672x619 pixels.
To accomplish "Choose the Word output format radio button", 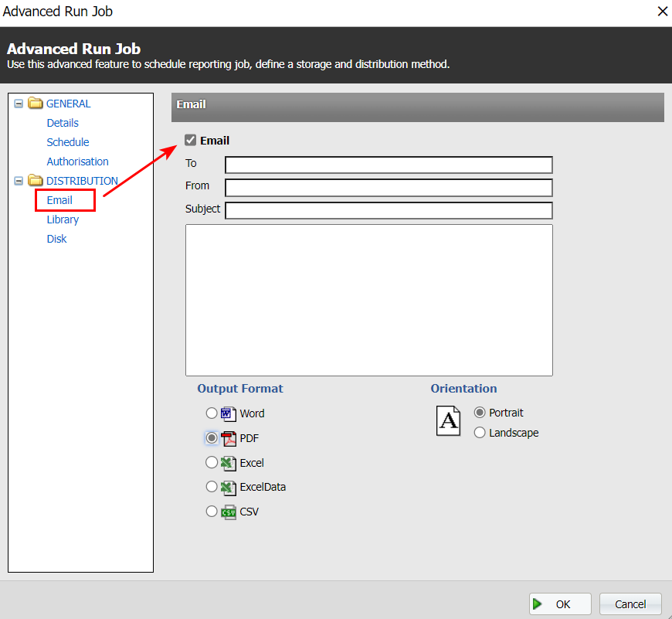I will pos(212,413).
